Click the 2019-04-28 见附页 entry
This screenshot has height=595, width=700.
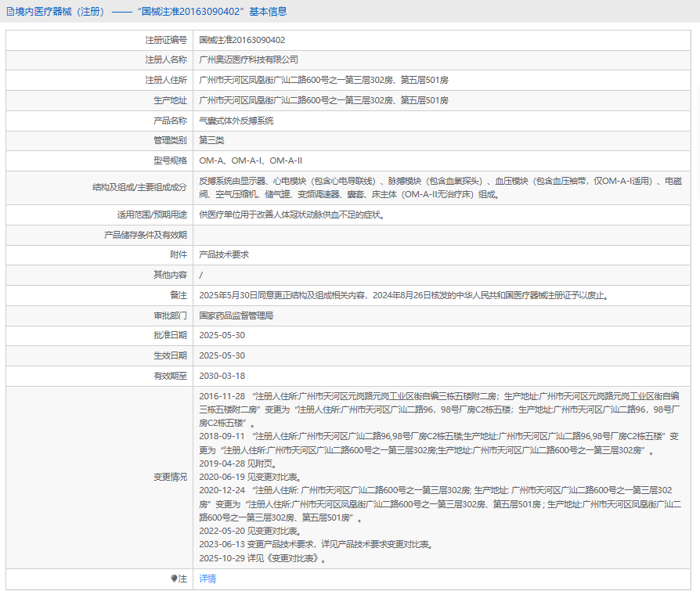[238, 463]
